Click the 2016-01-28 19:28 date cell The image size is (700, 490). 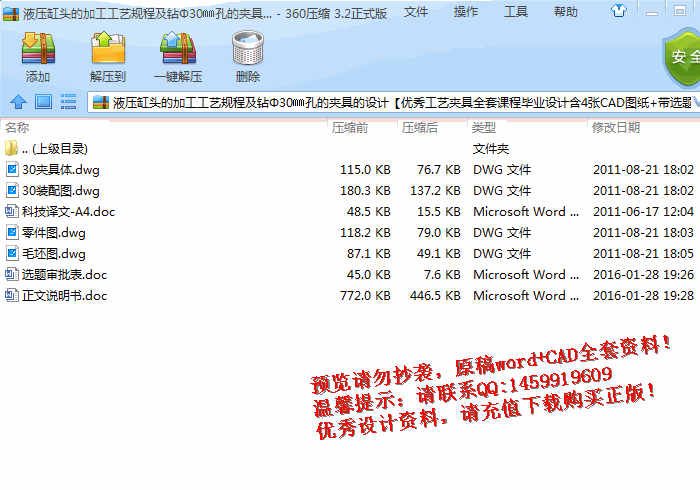643,295
